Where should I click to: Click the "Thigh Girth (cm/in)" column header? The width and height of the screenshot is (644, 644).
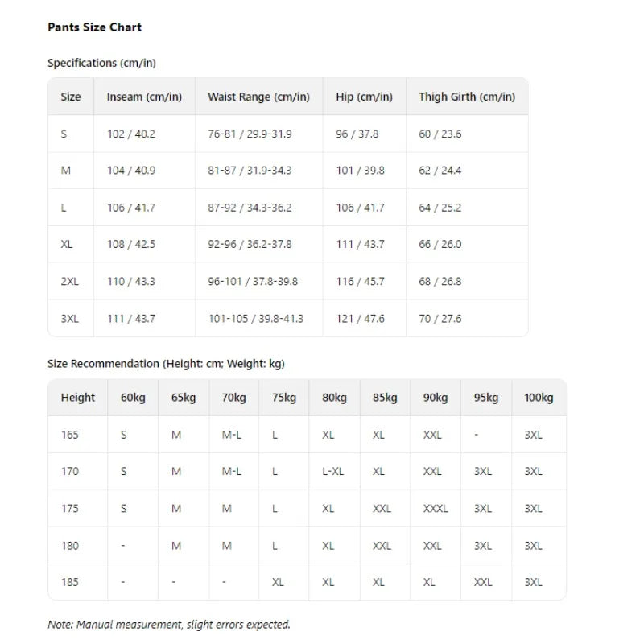pyautogui.click(x=466, y=97)
